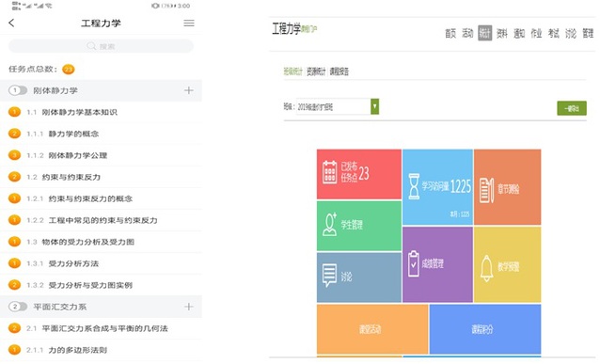Image resolution: width=600 pixels, height=364 pixels.
Task: Open the 管理 tab in the top navigation
Action: click(588, 33)
